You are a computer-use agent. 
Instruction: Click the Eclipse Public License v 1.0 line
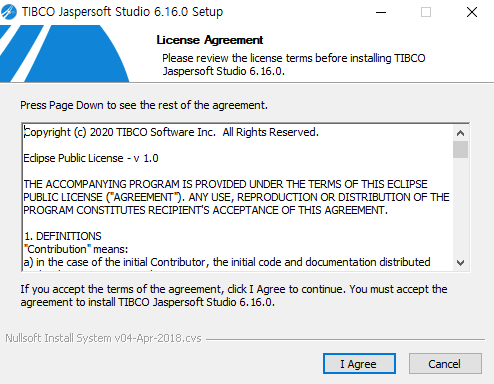pos(91,158)
